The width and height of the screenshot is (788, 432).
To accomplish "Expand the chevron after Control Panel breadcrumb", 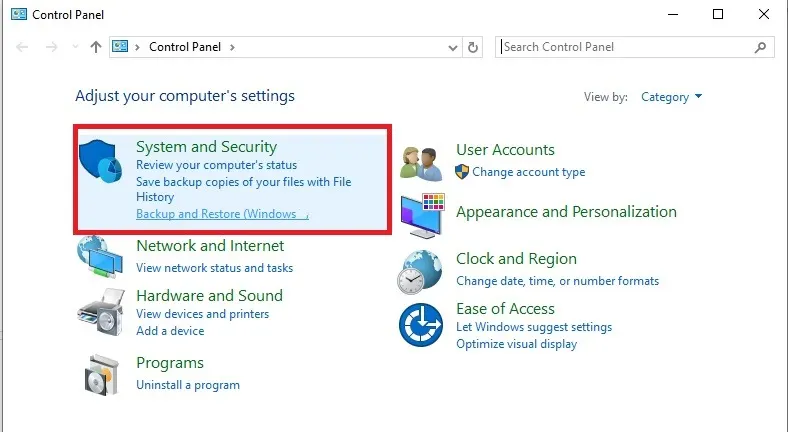I will point(232,47).
